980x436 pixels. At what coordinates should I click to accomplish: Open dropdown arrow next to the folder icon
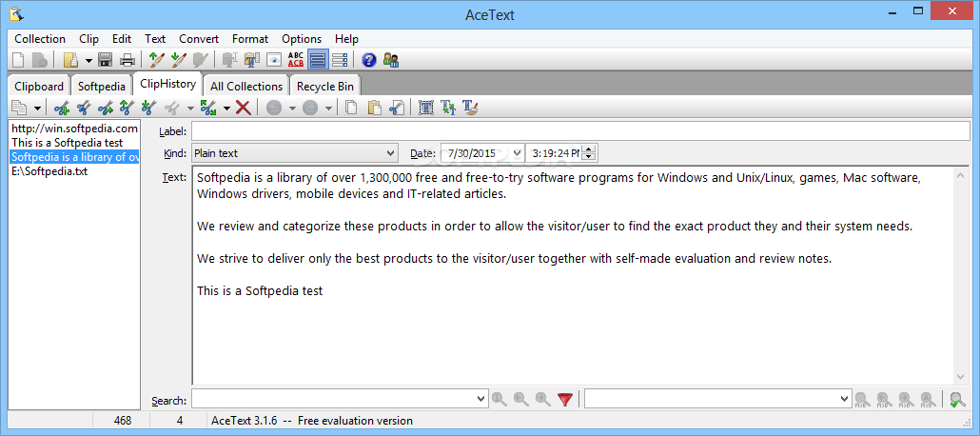click(88, 61)
